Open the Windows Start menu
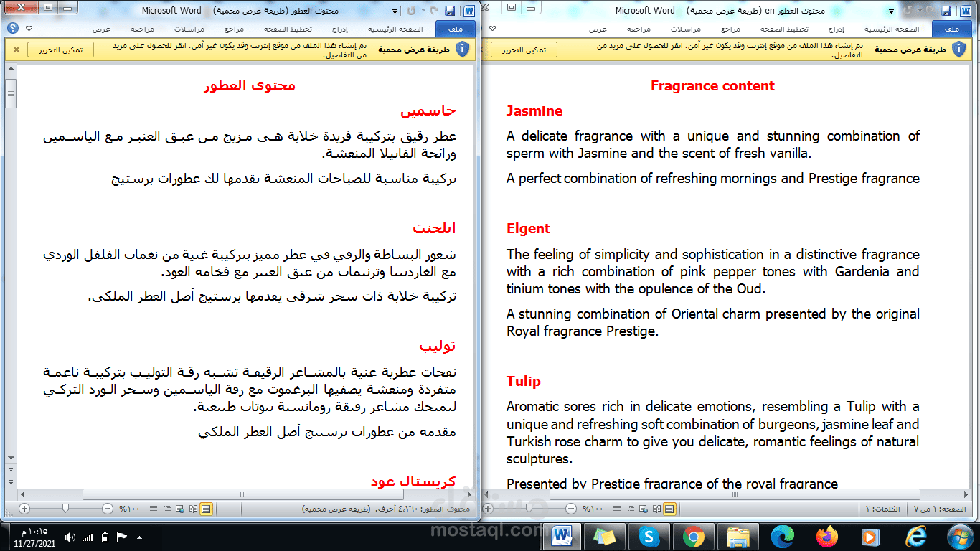 coord(959,536)
